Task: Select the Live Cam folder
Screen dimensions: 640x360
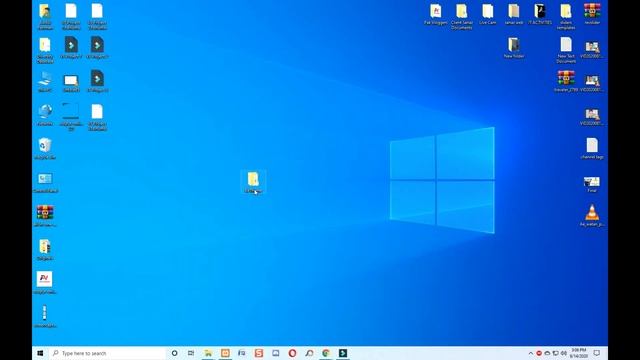Action: [x=488, y=14]
